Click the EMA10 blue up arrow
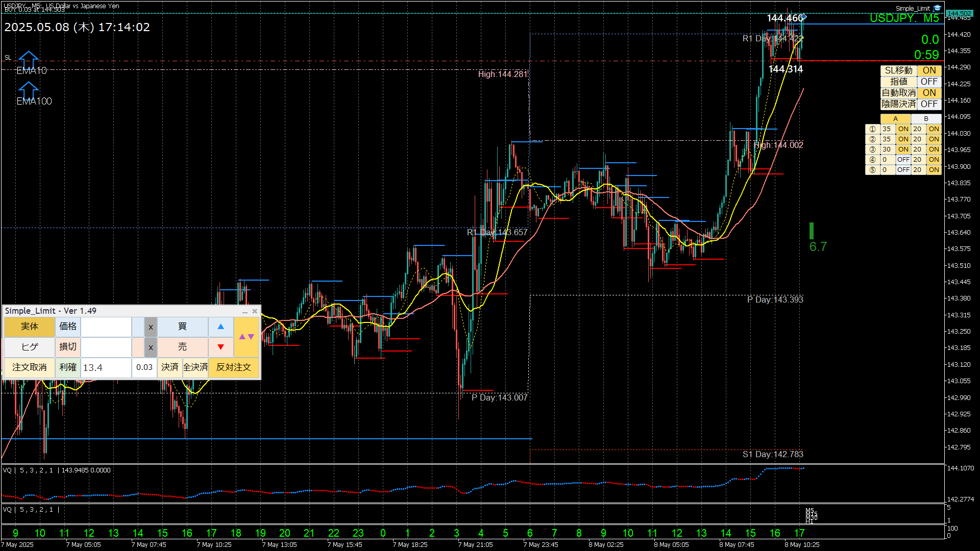Viewport: 980px width, 551px height. (x=29, y=59)
